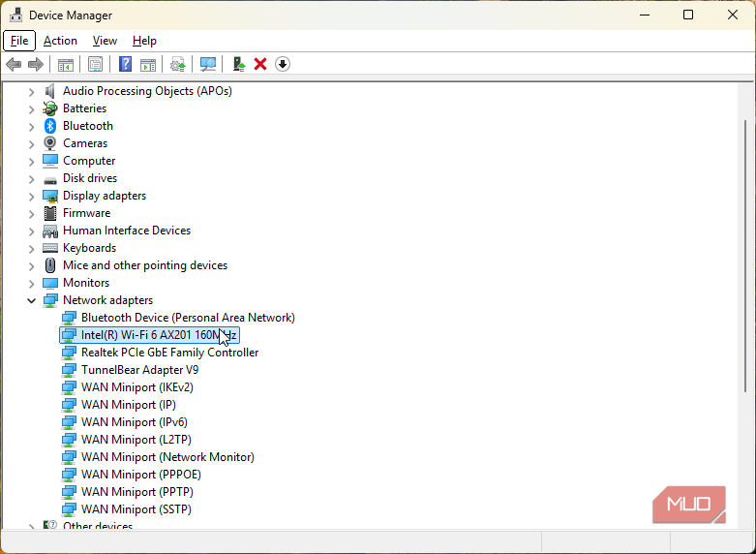
Task: Expand the Firmware node chevron
Action: coord(31,214)
